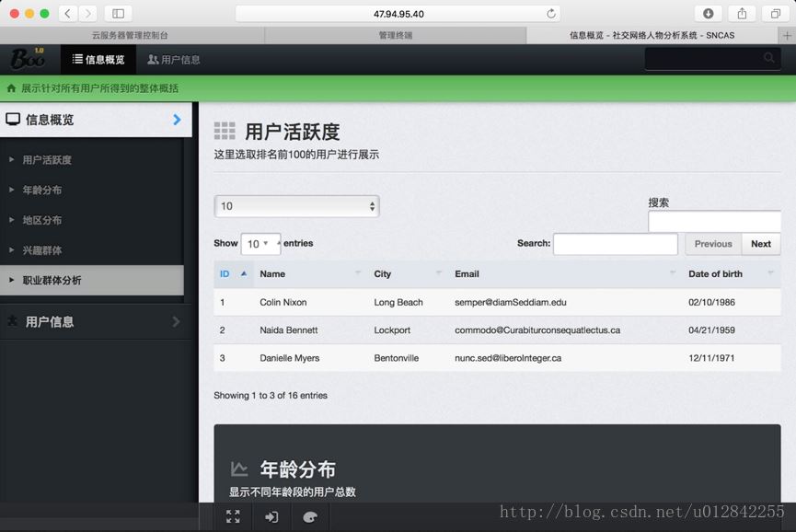Reload the page with the refresh icon
Image resolution: width=796 pixels, height=532 pixels.
(x=551, y=14)
